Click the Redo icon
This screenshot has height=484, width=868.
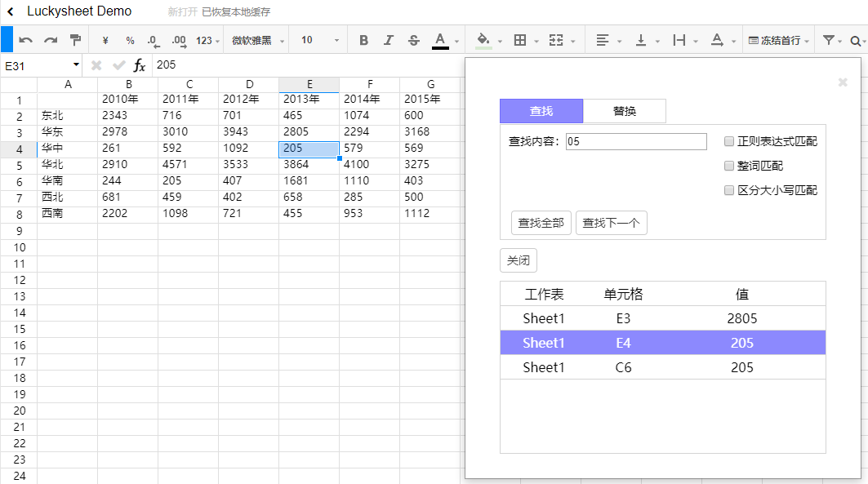[x=49, y=39]
